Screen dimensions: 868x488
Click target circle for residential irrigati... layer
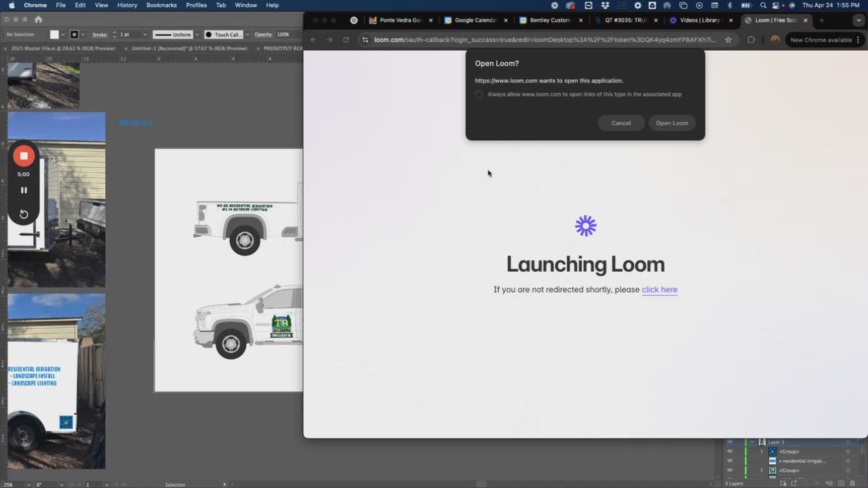(x=848, y=461)
